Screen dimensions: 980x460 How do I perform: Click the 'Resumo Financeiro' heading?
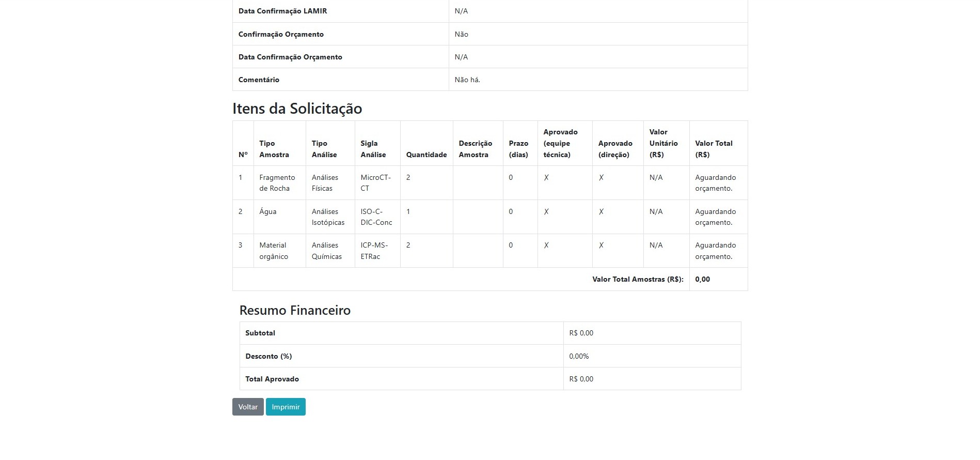point(295,310)
